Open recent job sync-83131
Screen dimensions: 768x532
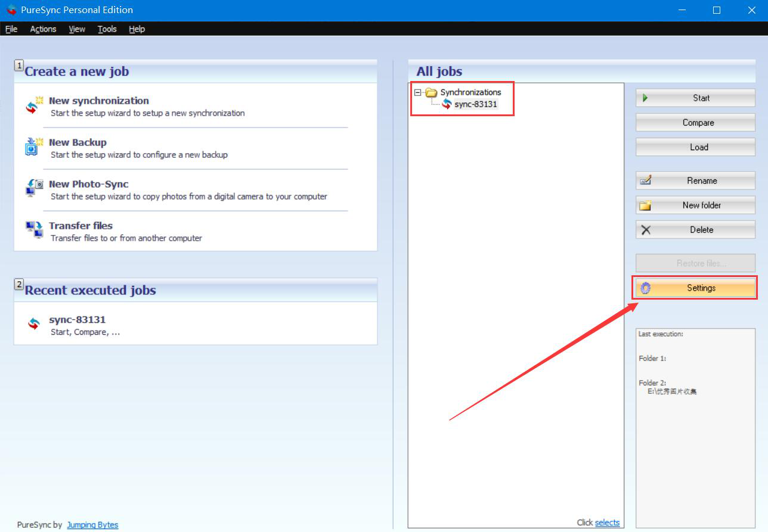coord(77,319)
